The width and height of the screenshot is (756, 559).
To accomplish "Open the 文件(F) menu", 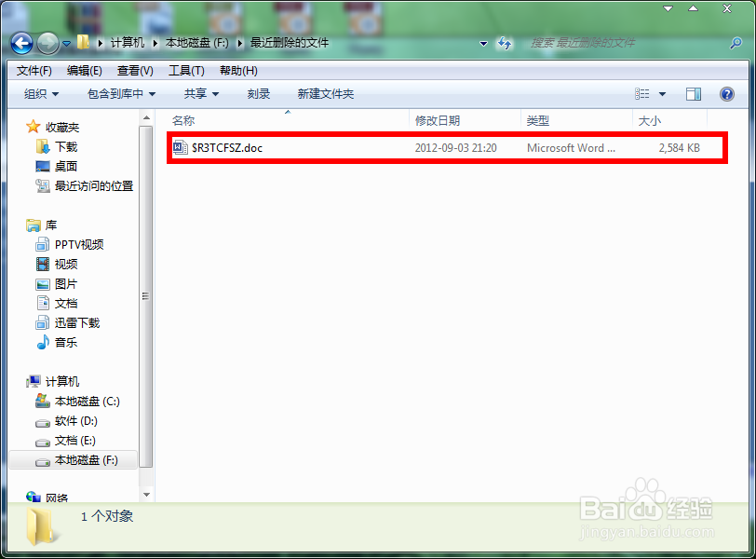I will coord(34,71).
